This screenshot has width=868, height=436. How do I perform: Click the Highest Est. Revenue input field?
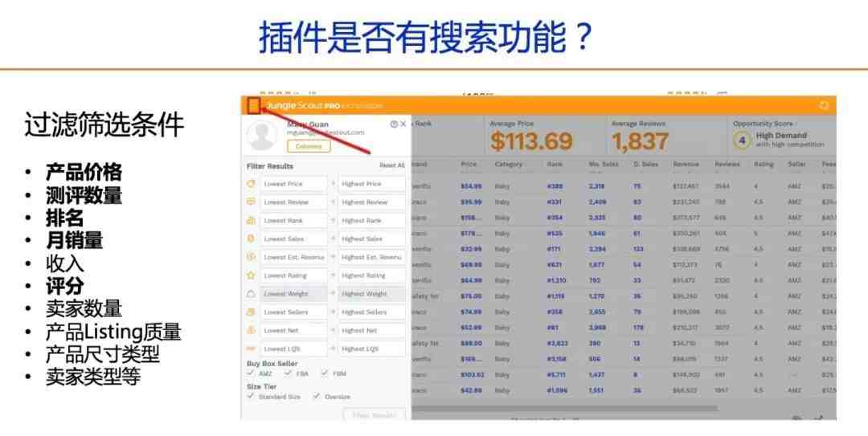click(371, 257)
